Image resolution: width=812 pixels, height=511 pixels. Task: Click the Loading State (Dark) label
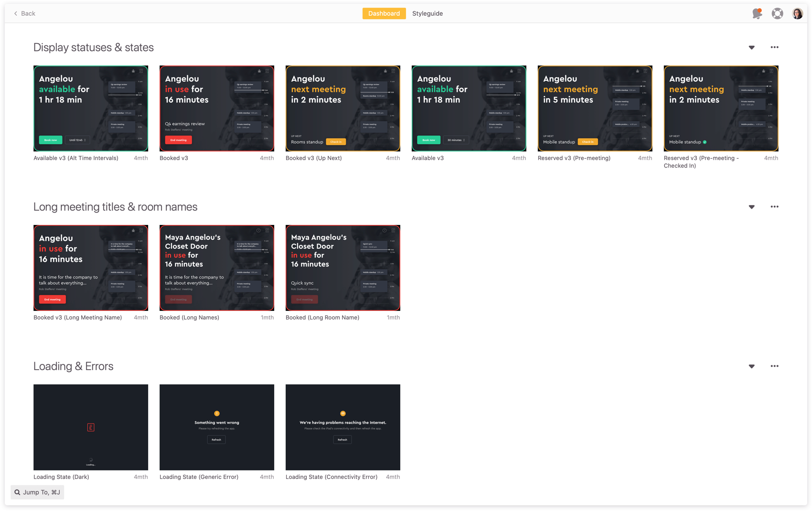(x=61, y=477)
